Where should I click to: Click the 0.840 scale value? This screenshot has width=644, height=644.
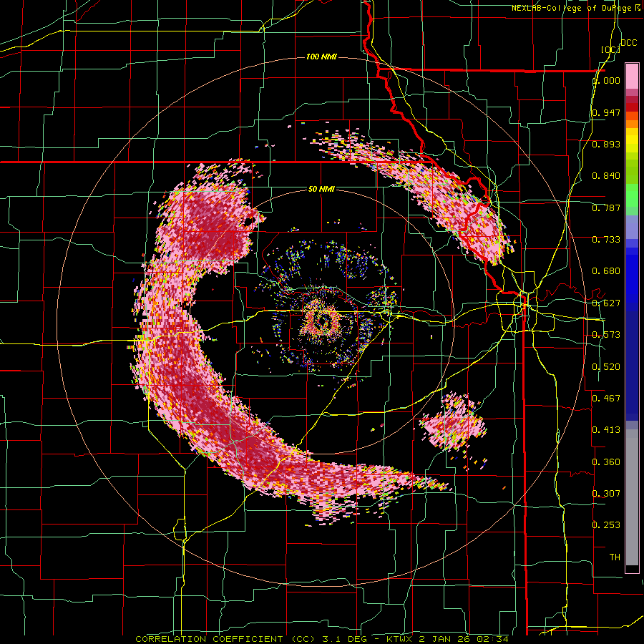click(x=606, y=176)
